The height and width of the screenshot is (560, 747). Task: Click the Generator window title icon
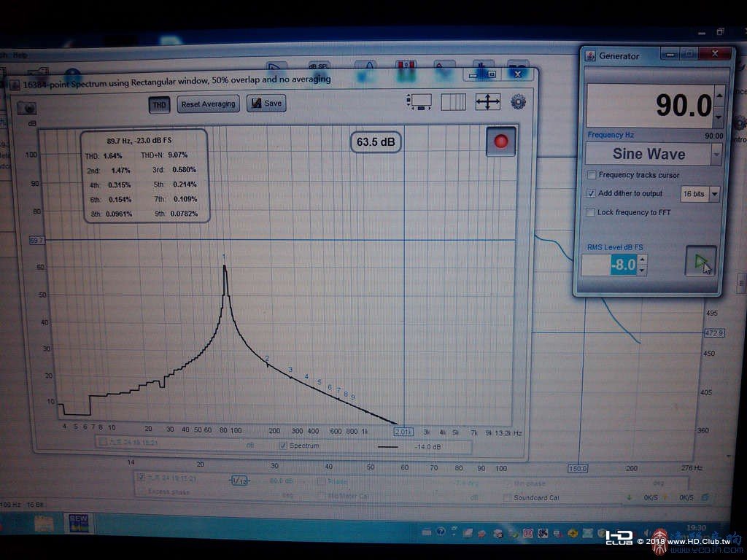[590, 55]
